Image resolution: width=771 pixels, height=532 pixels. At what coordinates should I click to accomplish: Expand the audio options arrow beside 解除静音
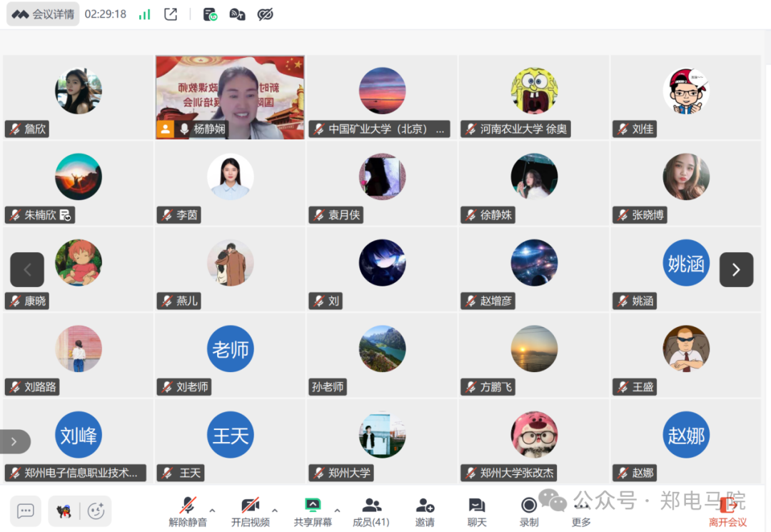pyautogui.click(x=213, y=511)
